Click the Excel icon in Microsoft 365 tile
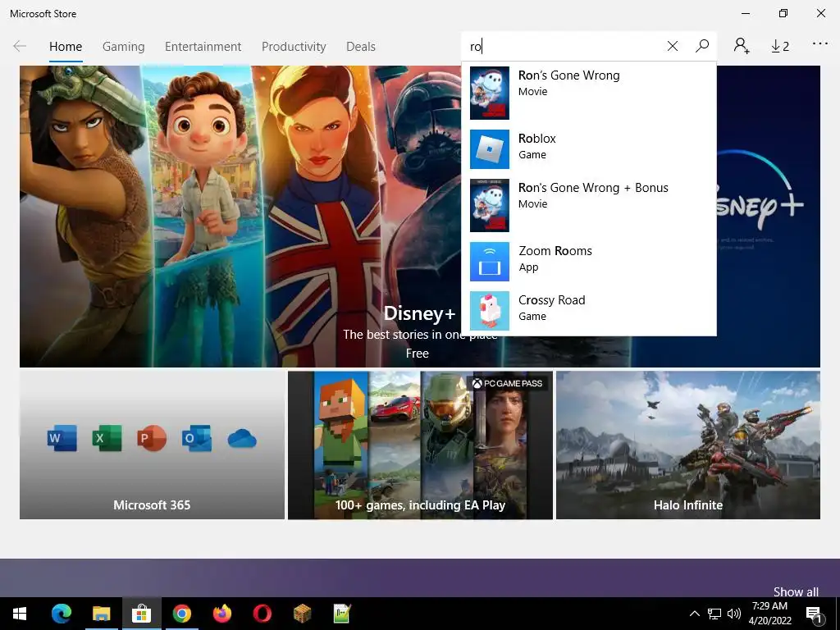The image size is (840, 630). (x=107, y=438)
